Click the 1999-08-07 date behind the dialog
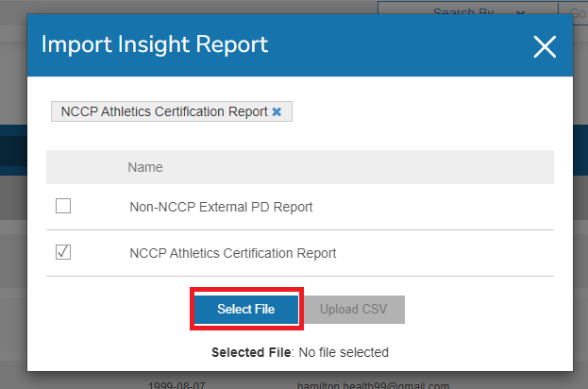Image resolution: width=588 pixels, height=389 pixels. tap(177, 385)
